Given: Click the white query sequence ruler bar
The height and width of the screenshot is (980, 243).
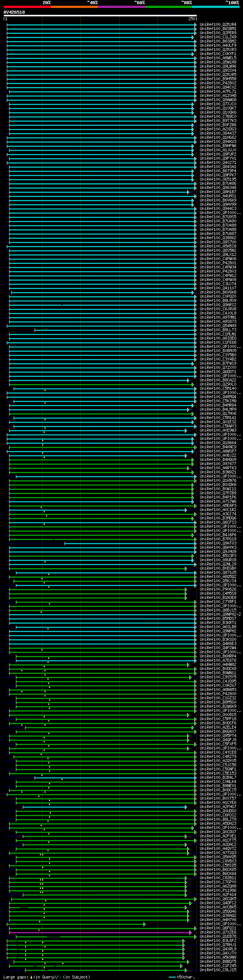Looking at the screenshot, I should coord(100,16).
